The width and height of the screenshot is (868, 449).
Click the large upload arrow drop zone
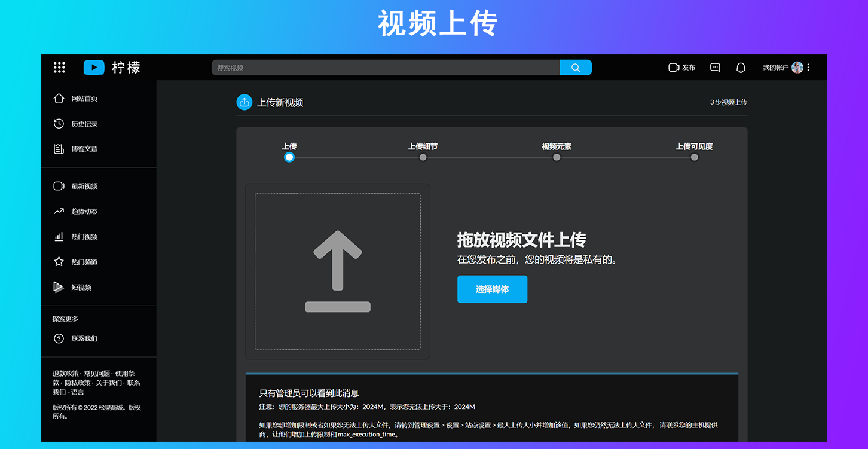[x=338, y=271]
